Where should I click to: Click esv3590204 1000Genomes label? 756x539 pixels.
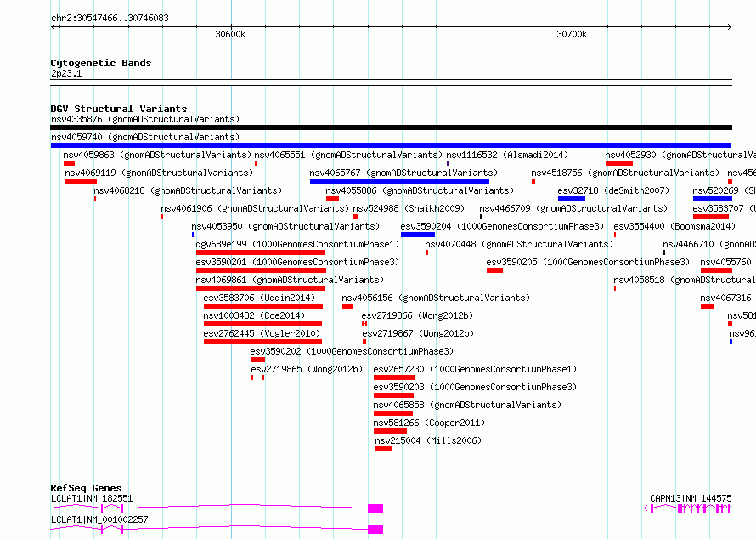(x=502, y=226)
